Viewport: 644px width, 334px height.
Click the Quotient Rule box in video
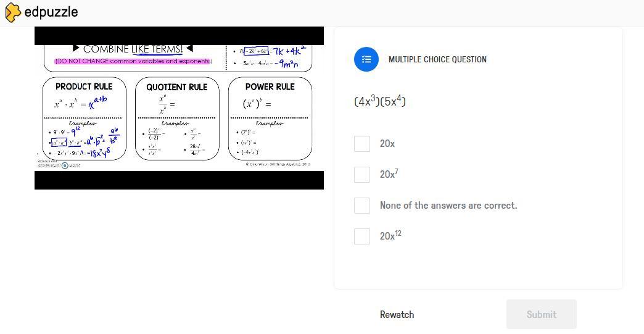(x=177, y=119)
